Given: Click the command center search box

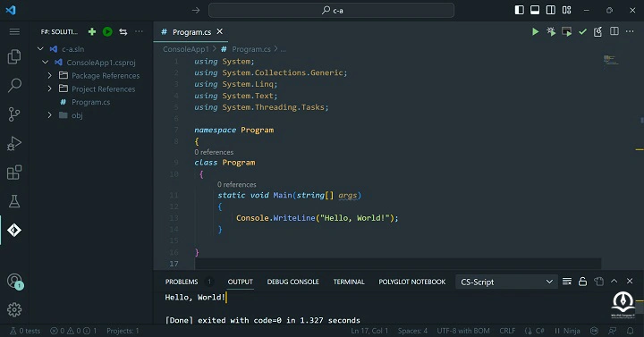Looking at the screenshot, I should [332, 10].
